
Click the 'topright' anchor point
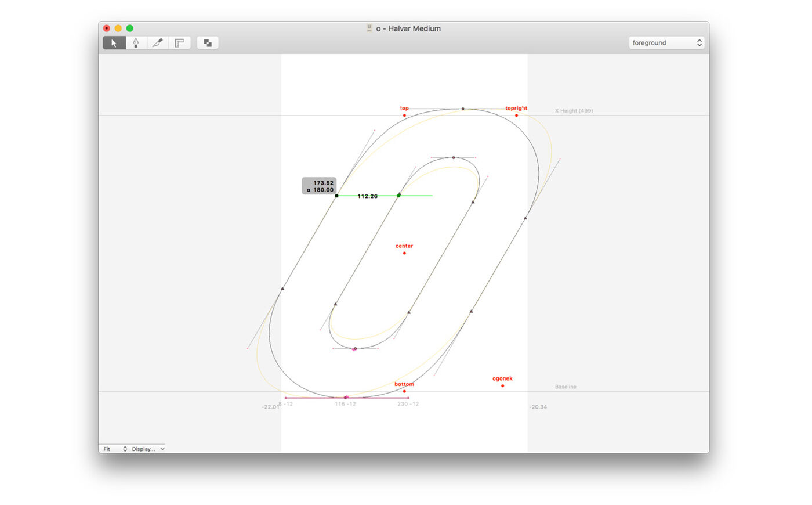pos(516,115)
